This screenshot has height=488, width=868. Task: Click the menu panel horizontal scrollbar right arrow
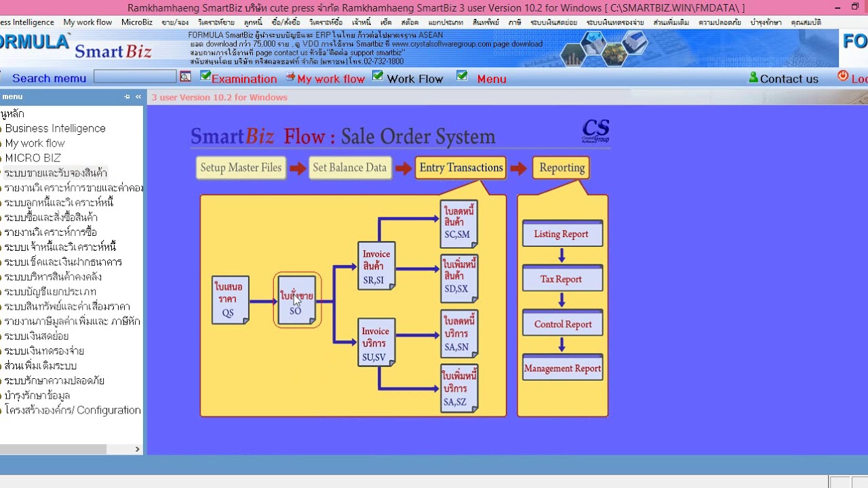click(x=137, y=449)
